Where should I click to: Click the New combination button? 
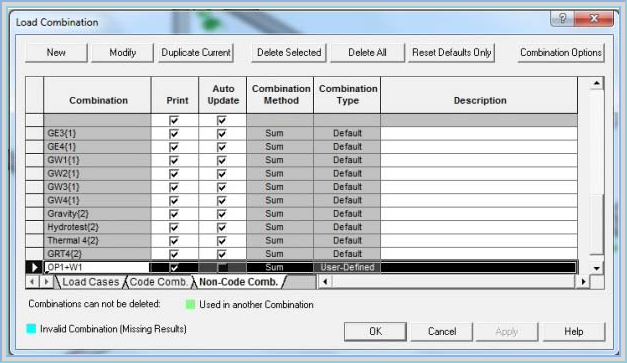[56, 53]
